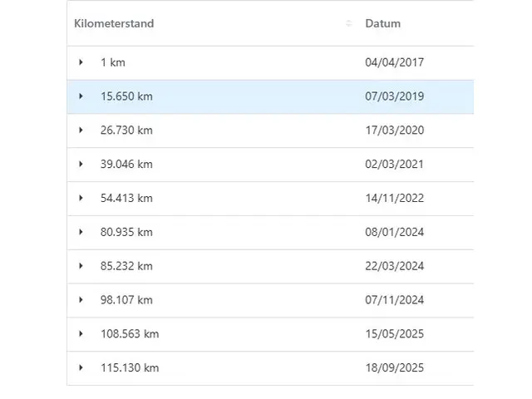Click the 15/05/2025 date entry
Screen dimensions: 532x399
pos(394,334)
